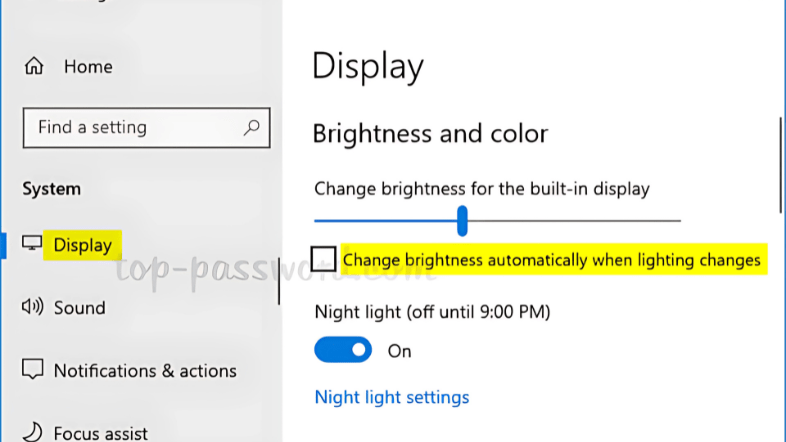The width and height of the screenshot is (786, 442).
Task: Enable the automatic brightness checkbox
Action: point(324,260)
